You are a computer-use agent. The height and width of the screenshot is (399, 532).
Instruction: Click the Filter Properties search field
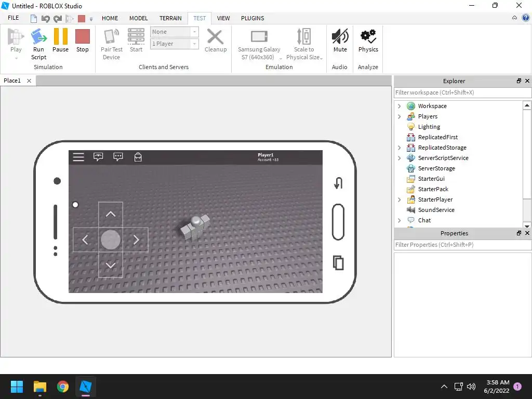coord(462,245)
